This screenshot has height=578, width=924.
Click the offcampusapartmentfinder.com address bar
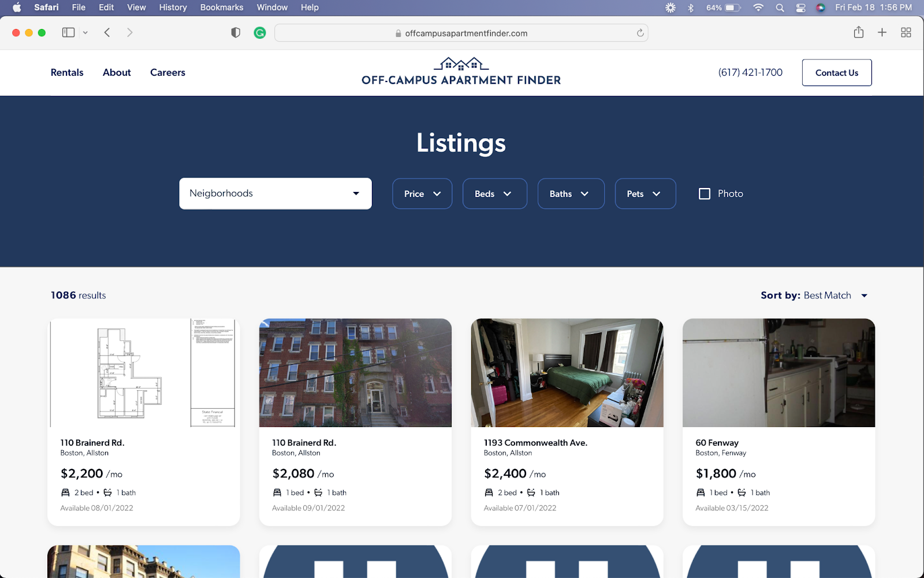click(x=461, y=33)
